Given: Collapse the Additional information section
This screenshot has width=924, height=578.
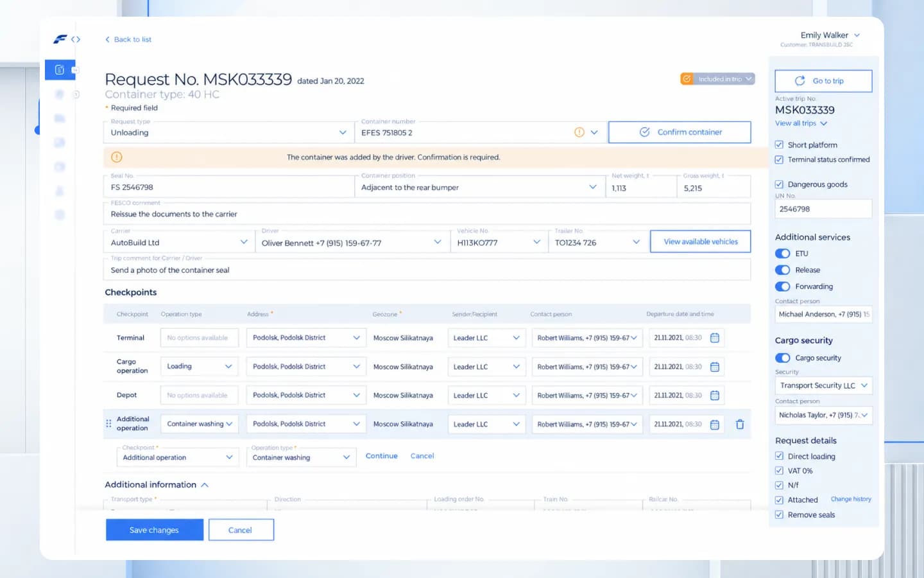Looking at the screenshot, I should pyautogui.click(x=205, y=485).
